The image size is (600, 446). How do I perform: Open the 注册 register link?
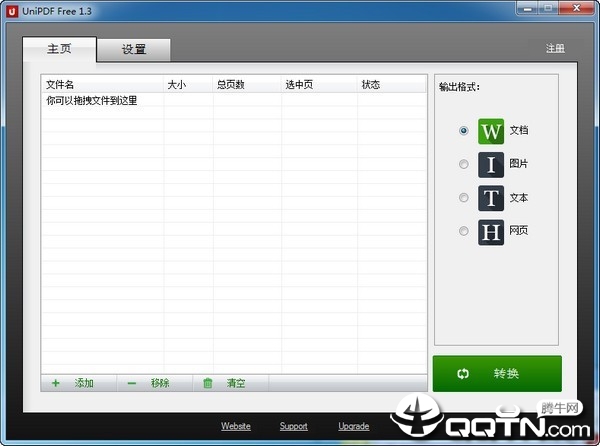555,49
